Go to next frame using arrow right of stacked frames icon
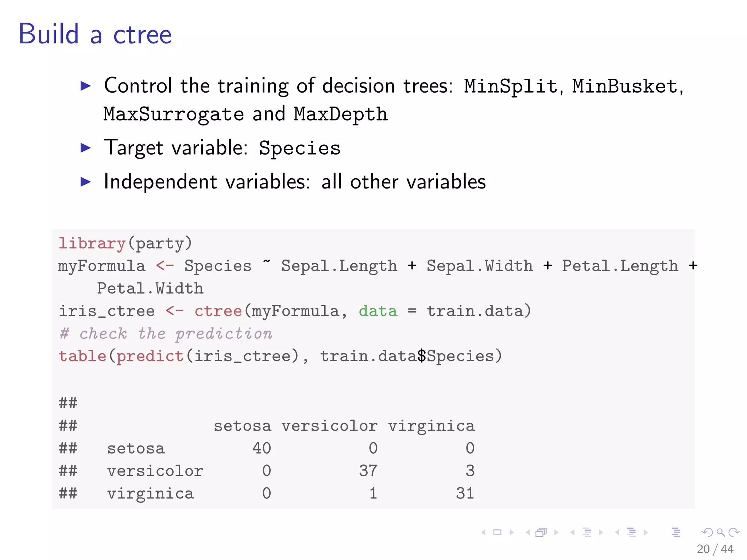The width and height of the screenshot is (747, 560). pos(556,532)
